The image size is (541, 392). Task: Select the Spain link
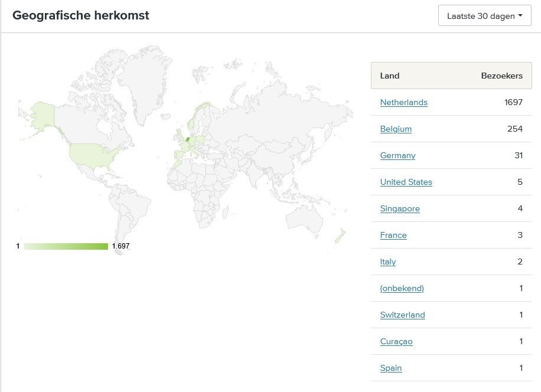tap(391, 368)
